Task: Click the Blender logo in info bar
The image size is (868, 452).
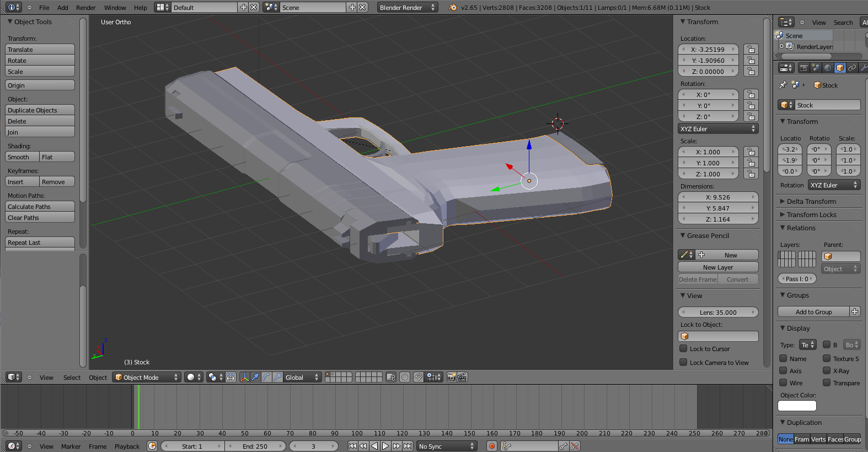Action: point(453,7)
